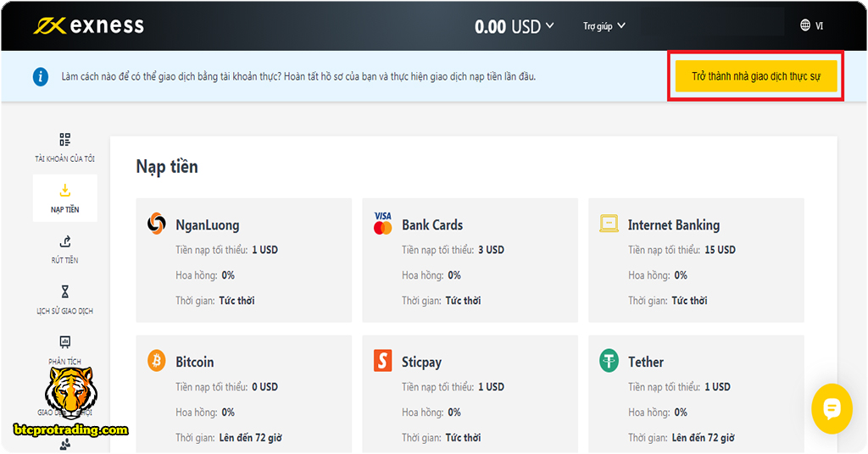This screenshot has height=454, width=868.
Task: Open Phân tích in the sidebar
Action: click(65, 350)
